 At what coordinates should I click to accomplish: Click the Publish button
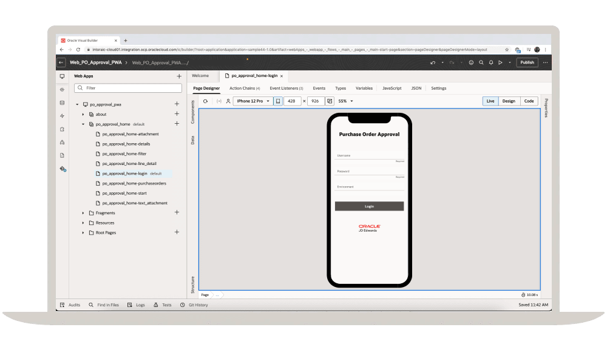click(x=527, y=62)
